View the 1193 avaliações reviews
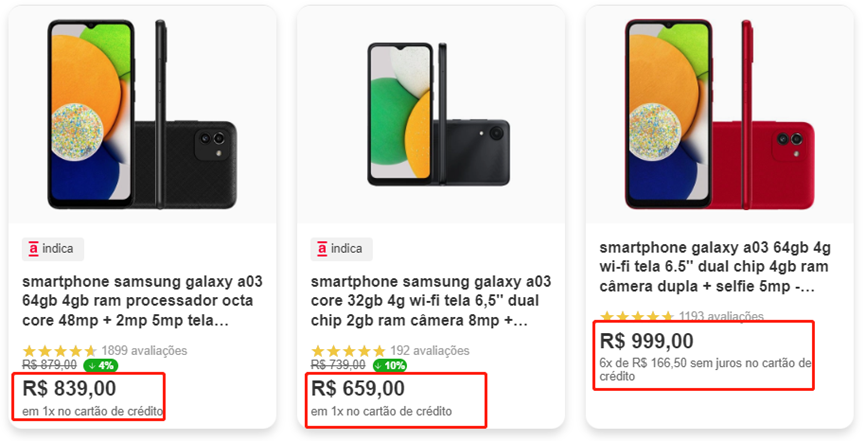The height and width of the screenshot is (441, 865). [721, 317]
